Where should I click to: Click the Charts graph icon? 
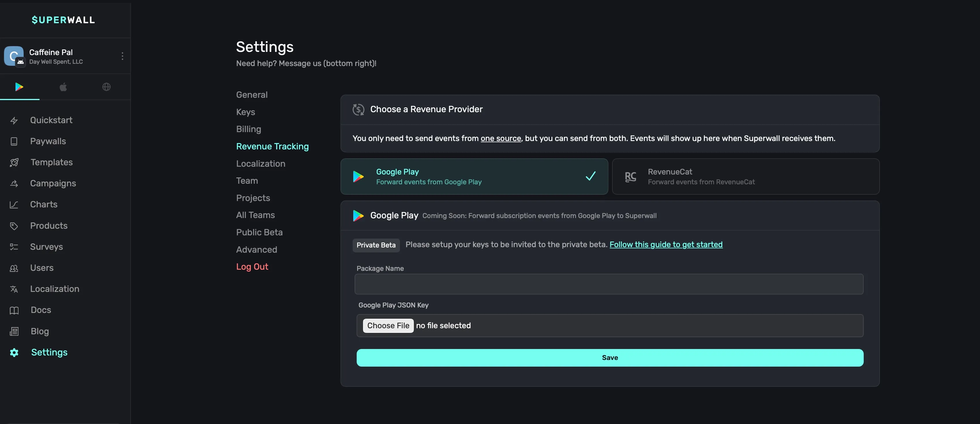[x=14, y=205]
